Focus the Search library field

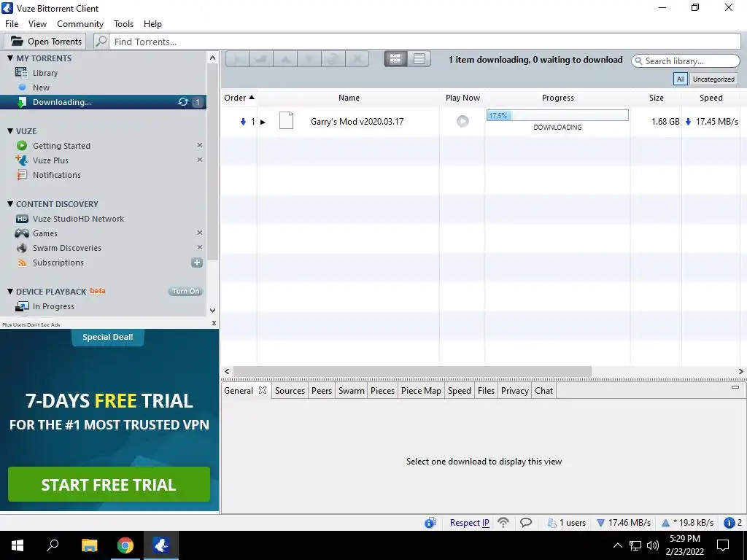point(686,61)
